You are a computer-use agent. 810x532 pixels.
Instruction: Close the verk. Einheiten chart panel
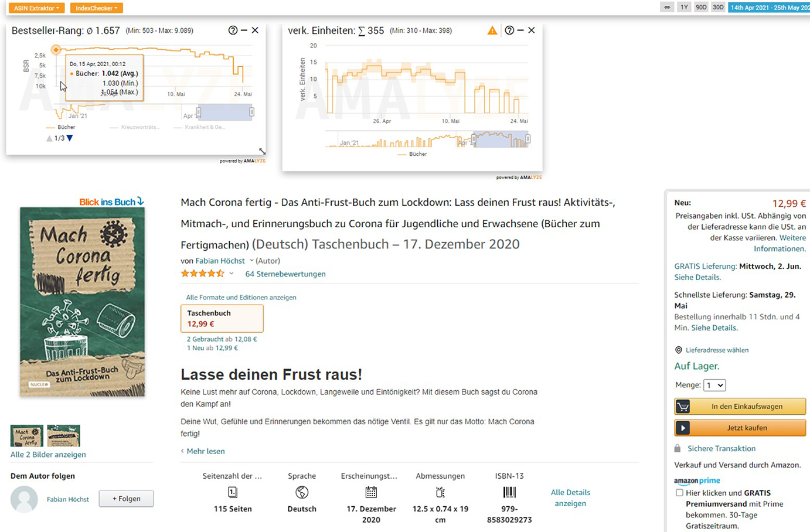pyautogui.click(x=532, y=30)
